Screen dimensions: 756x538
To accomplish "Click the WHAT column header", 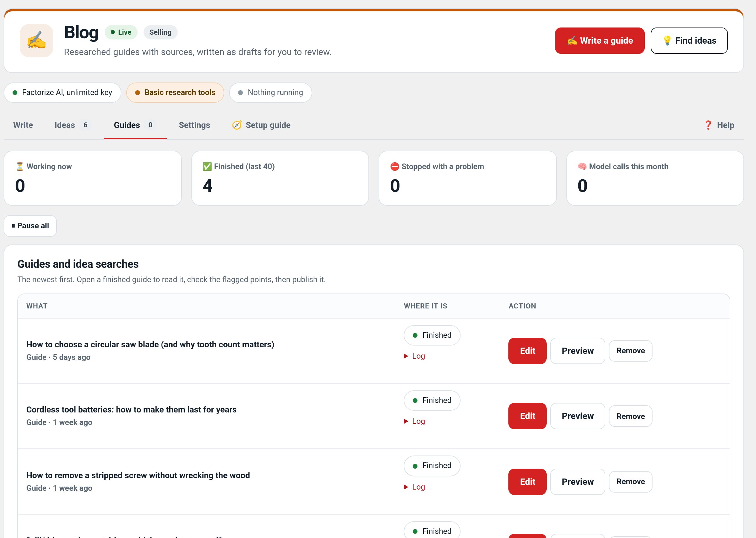I will (37, 306).
